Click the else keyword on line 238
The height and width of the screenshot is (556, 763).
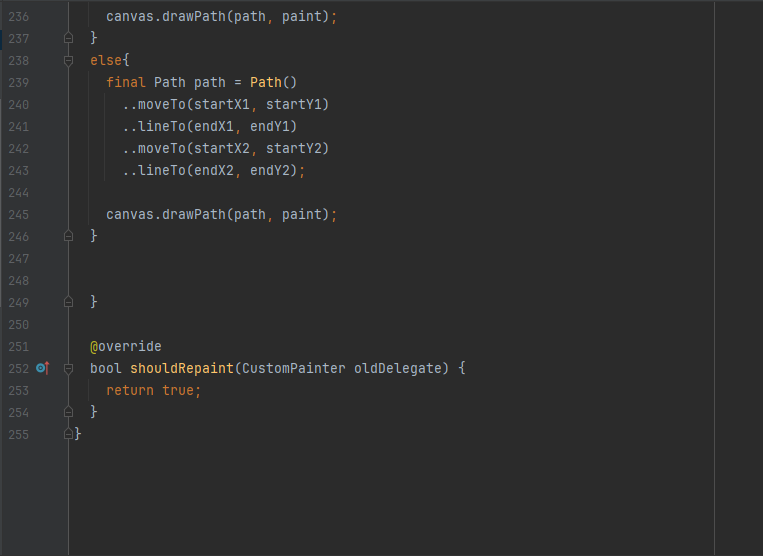pyautogui.click(x=106, y=60)
